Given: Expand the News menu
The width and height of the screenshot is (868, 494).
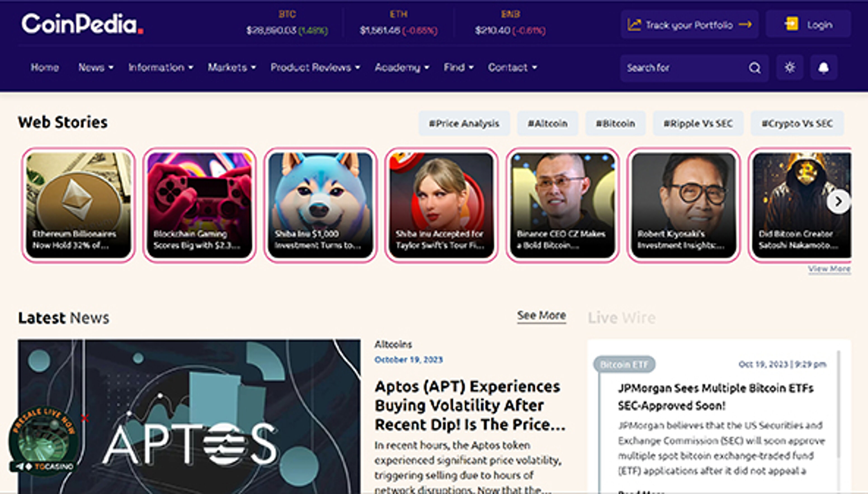Looking at the screenshot, I should coord(92,68).
